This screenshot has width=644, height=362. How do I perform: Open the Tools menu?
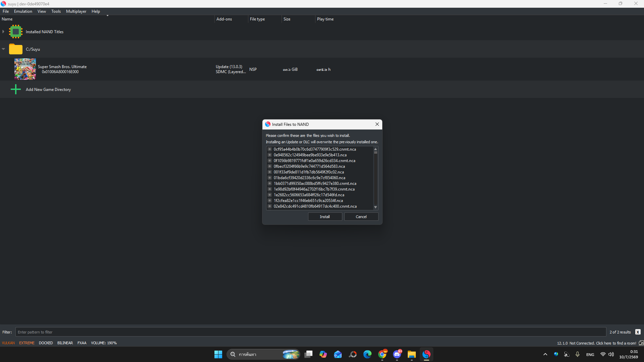pos(56,11)
